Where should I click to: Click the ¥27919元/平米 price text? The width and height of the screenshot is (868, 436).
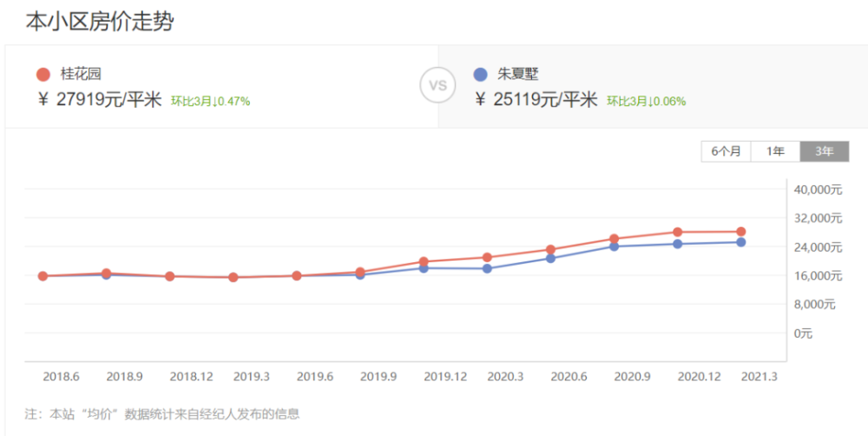pyautogui.click(x=100, y=100)
